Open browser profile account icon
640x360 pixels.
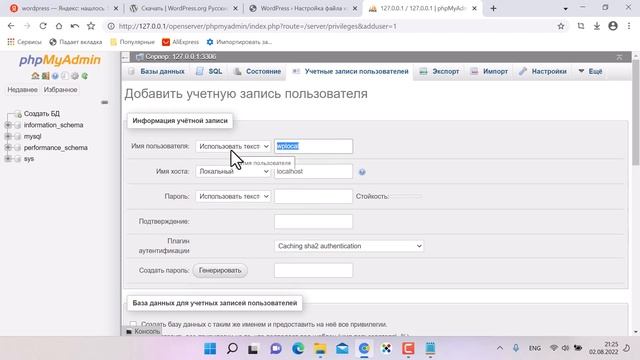click(613, 26)
